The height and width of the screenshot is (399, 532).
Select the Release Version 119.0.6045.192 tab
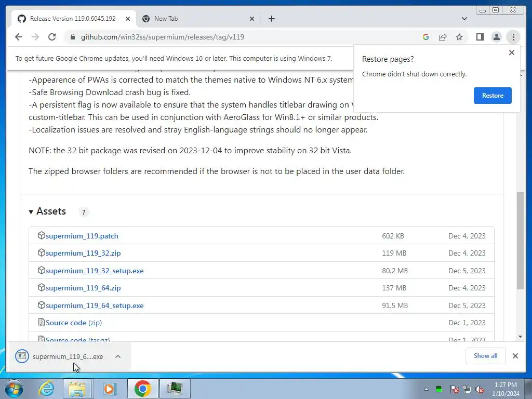tap(73, 19)
